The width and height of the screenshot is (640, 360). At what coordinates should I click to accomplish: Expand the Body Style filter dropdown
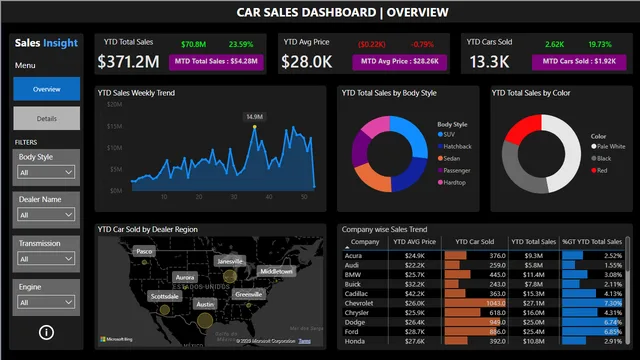pyautogui.click(x=46, y=172)
